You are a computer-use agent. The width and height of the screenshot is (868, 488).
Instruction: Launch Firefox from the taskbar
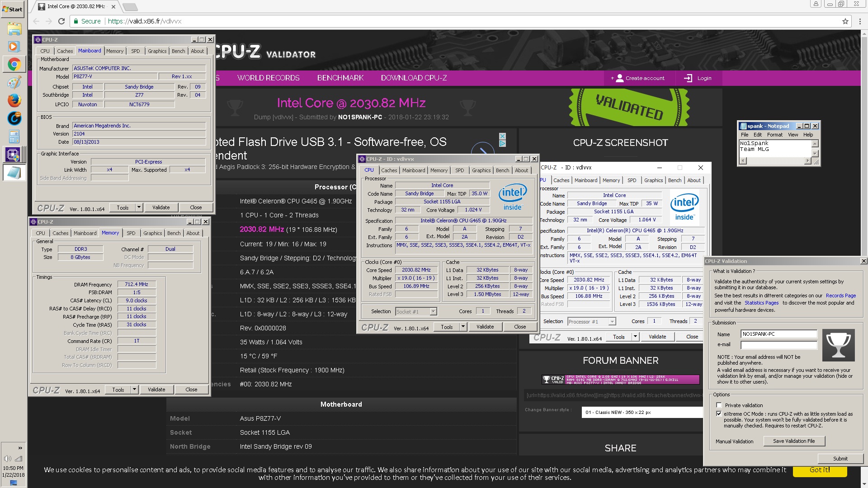coord(14,100)
